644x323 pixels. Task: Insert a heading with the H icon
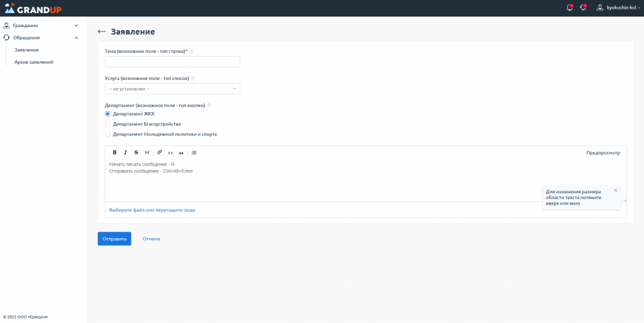(x=147, y=152)
